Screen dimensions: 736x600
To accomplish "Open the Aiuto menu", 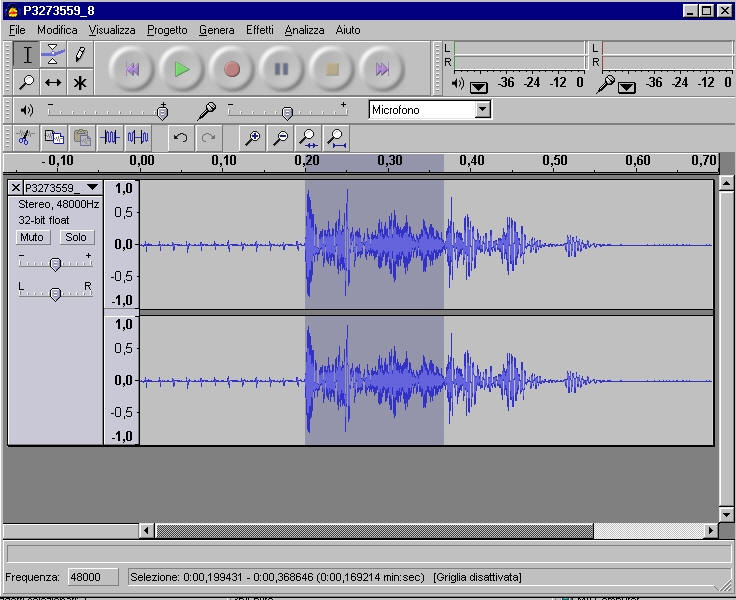I will coord(348,30).
